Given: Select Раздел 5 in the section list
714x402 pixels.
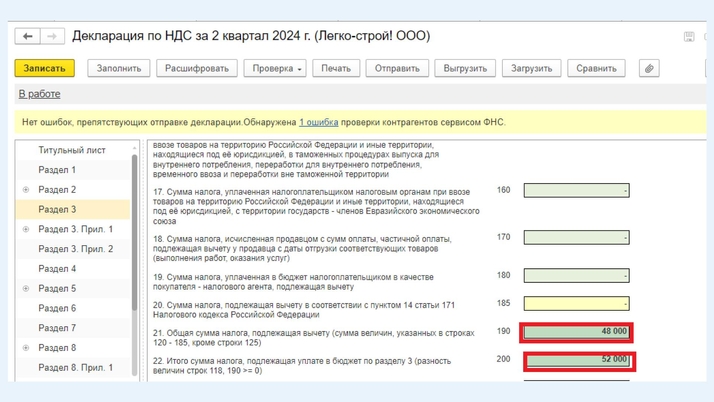Looking at the screenshot, I should (57, 289).
